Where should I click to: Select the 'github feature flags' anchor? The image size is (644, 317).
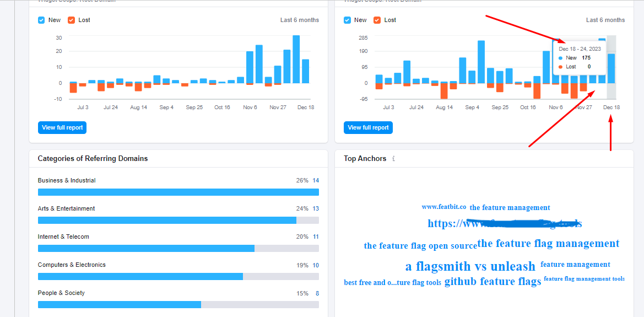493,282
